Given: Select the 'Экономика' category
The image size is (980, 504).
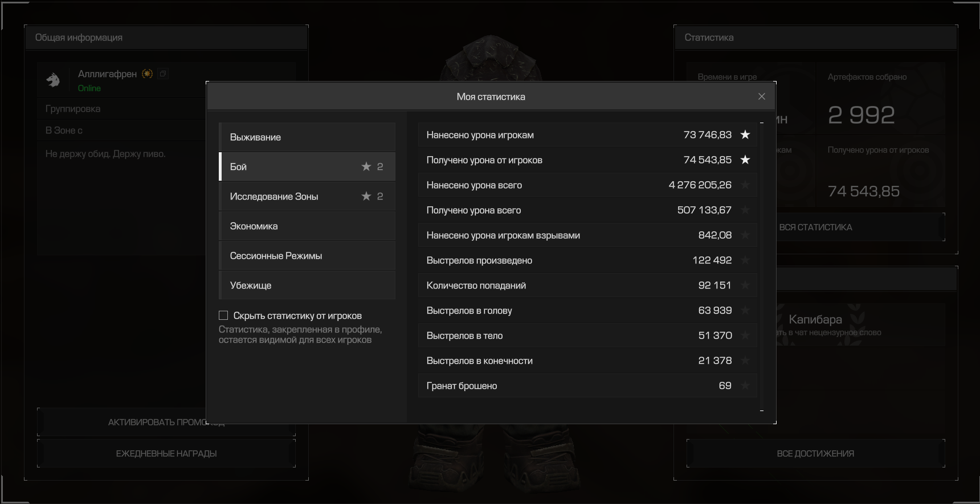Looking at the screenshot, I should tap(307, 226).
